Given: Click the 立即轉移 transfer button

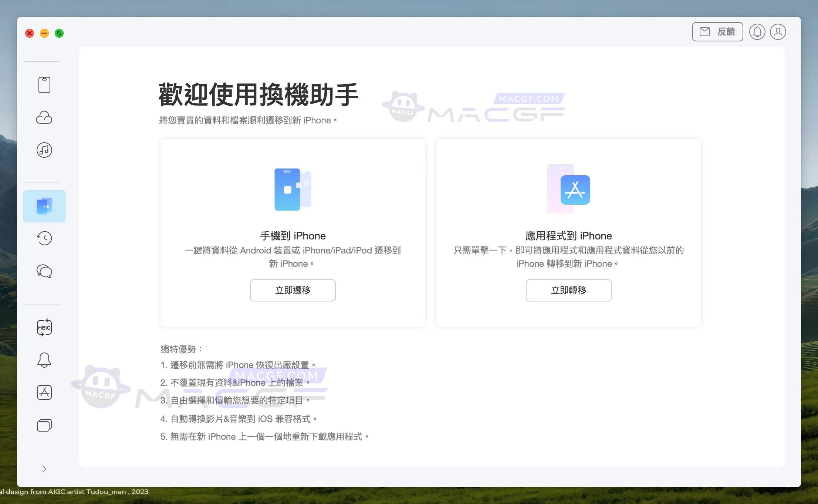Looking at the screenshot, I should pos(568,290).
